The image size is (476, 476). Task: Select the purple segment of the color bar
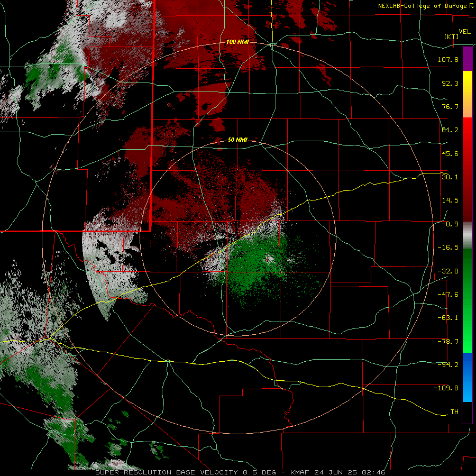tap(467, 59)
